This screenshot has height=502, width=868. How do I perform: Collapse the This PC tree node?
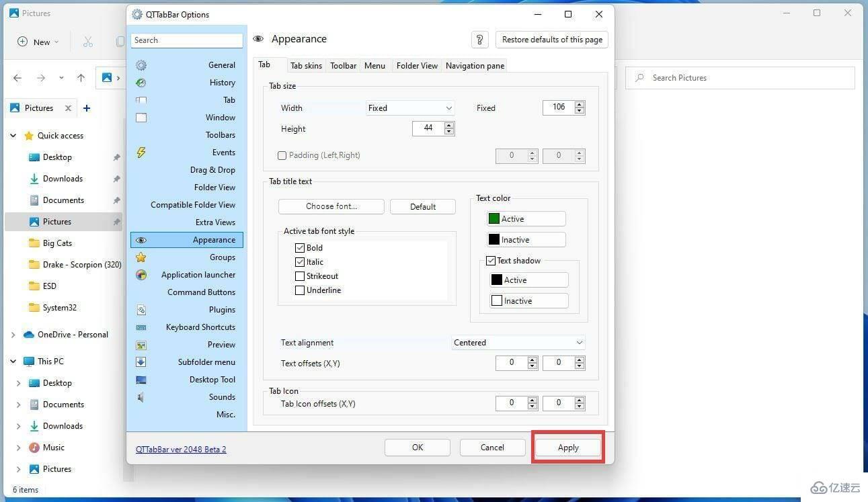13,362
